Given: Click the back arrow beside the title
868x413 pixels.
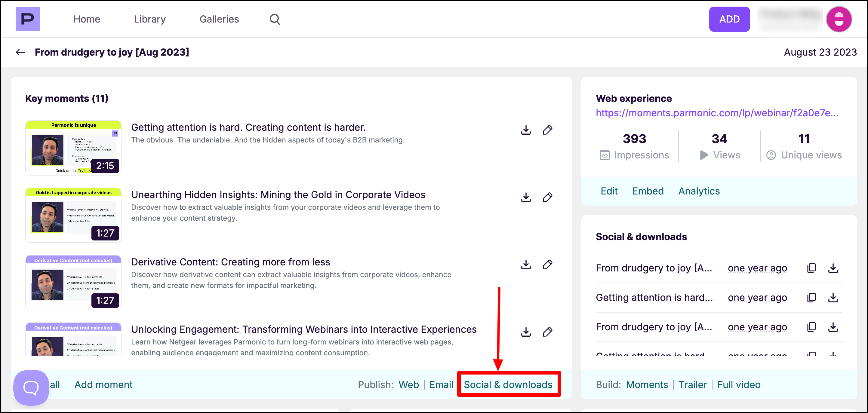Looking at the screenshot, I should [x=20, y=52].
